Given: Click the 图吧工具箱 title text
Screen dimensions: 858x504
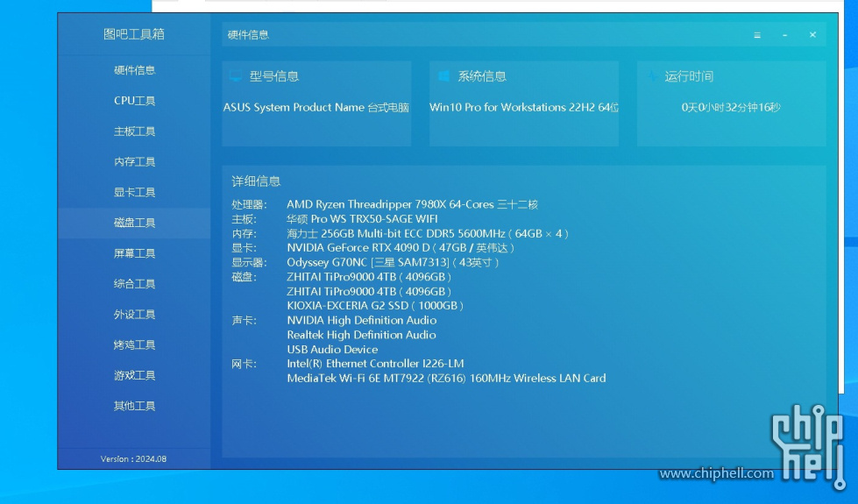Looking at the screenshot, I should 134,34.
